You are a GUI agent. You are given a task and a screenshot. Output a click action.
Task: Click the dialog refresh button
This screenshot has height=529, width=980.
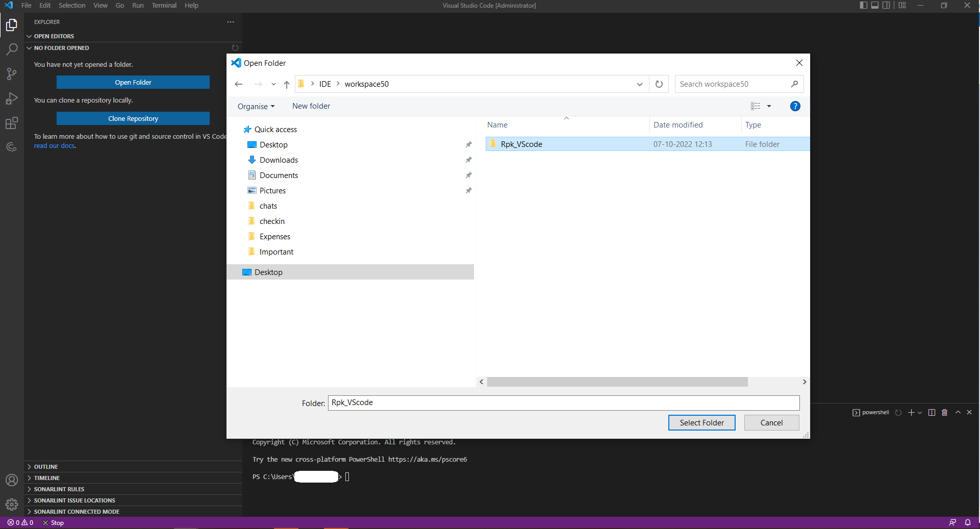coord(659,84)
